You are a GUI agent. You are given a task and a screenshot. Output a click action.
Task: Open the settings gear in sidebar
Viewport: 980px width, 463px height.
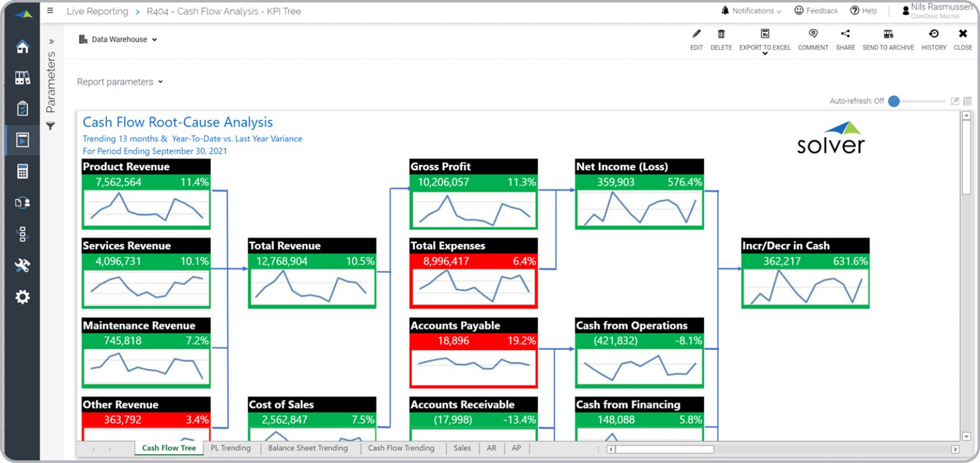point(22,297)
